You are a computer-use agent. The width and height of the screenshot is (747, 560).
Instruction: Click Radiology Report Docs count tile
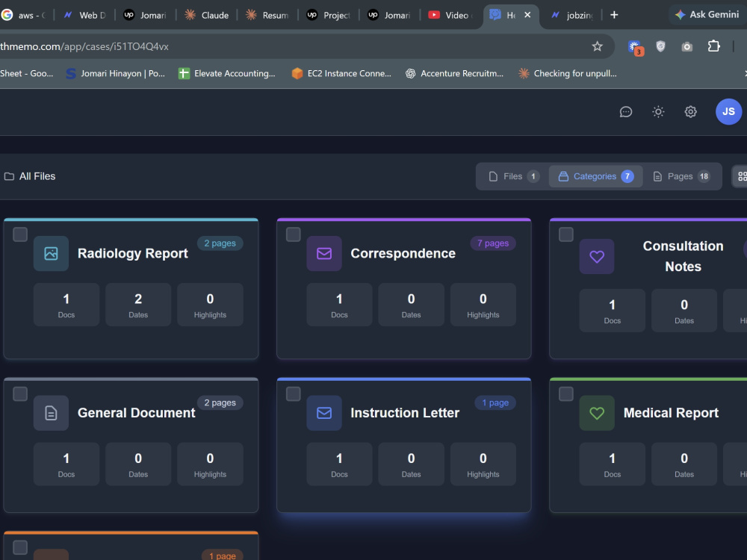tap(66, 305)
